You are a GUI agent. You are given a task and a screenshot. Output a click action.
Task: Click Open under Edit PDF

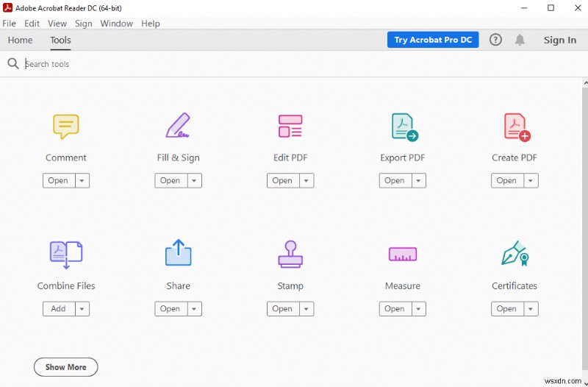[283, 180]
